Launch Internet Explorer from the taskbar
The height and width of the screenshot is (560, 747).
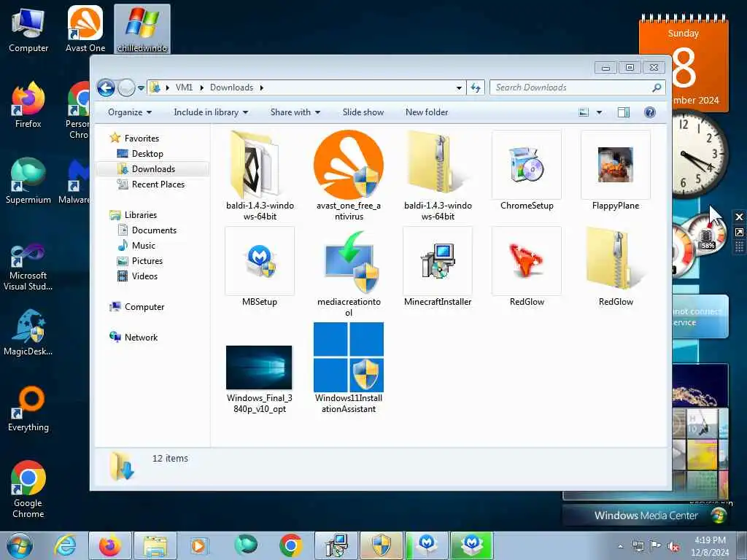click(65, 545)
